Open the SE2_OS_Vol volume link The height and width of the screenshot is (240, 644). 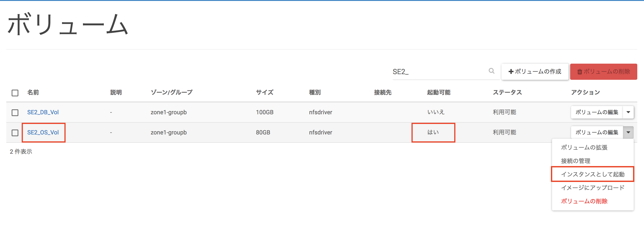(x=43, y=132)
